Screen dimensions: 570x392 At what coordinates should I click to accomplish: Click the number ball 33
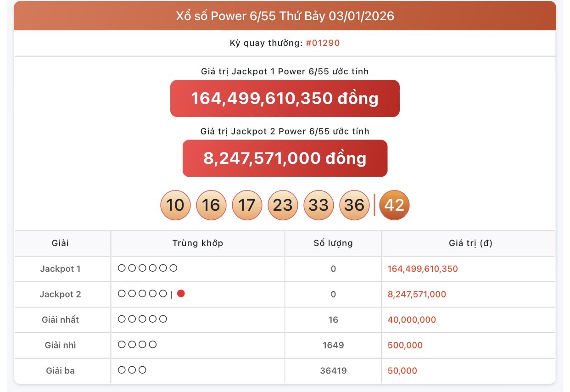coord(319,205)
